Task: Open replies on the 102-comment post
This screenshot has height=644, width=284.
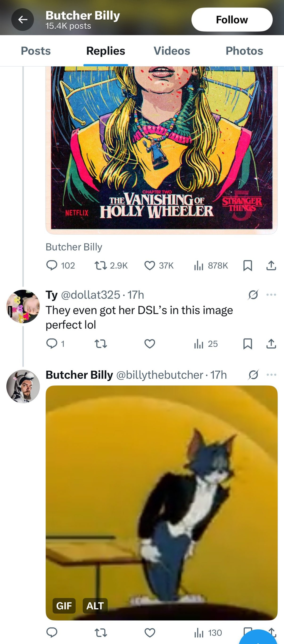Action: pyautogui.click(x=61, y=266)
